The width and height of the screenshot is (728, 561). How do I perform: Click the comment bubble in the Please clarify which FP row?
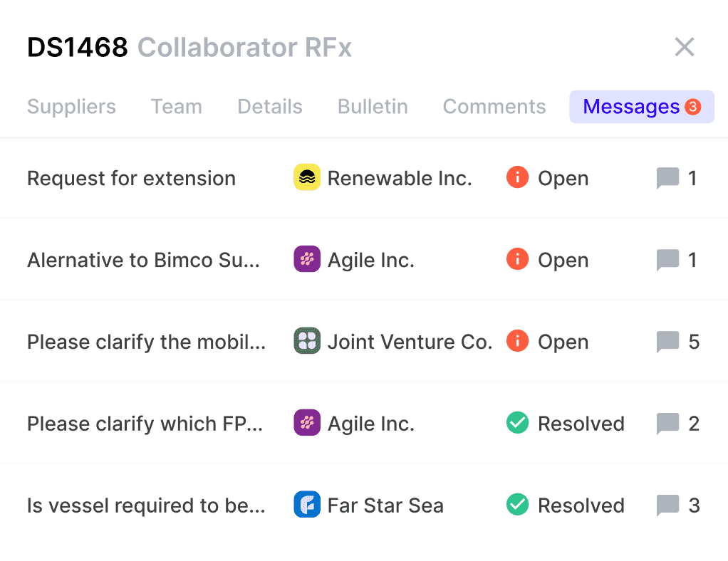(667, 424)
